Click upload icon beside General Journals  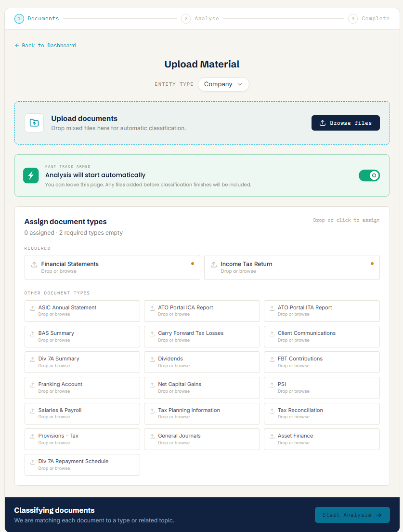pos(152,436)
